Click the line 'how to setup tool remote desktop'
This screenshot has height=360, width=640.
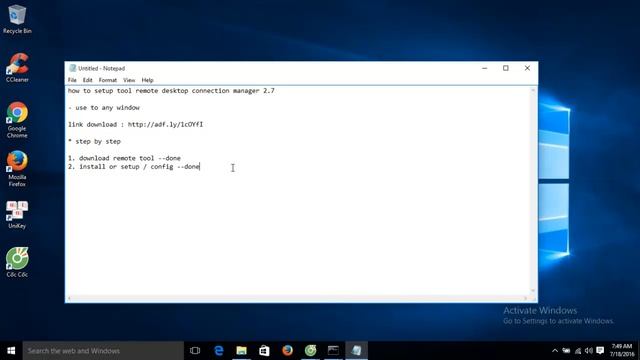coord(171,91)
